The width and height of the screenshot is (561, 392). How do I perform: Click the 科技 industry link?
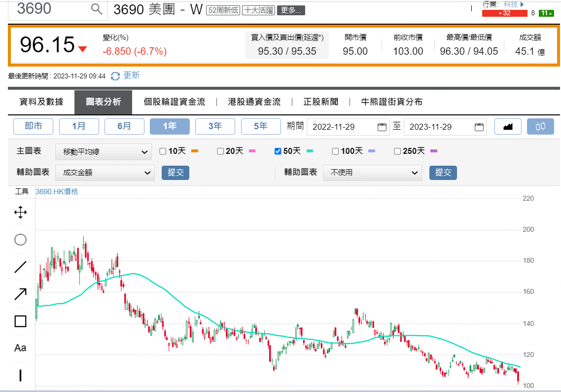(511, 4)
